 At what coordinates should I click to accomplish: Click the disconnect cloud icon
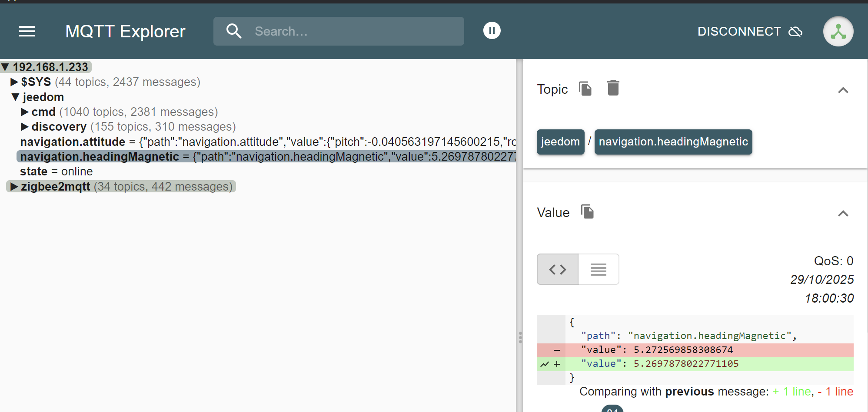point(795,32)
